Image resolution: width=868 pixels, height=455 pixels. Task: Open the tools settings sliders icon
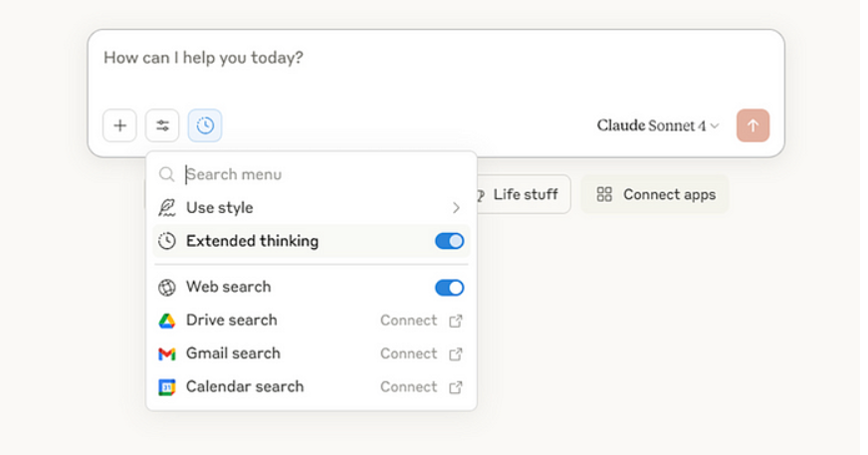point(162,125)
